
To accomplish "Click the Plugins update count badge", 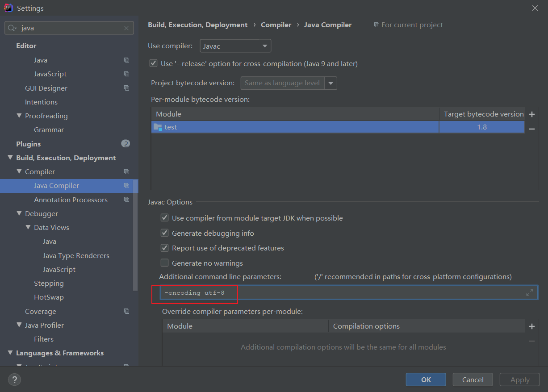I will tap(125, 144).
